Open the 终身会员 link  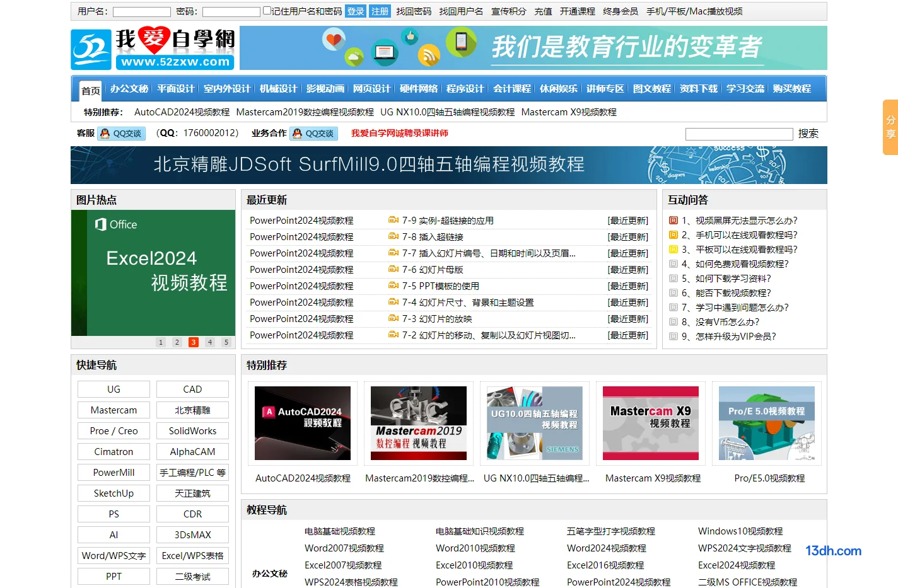(x=621, y=11)
